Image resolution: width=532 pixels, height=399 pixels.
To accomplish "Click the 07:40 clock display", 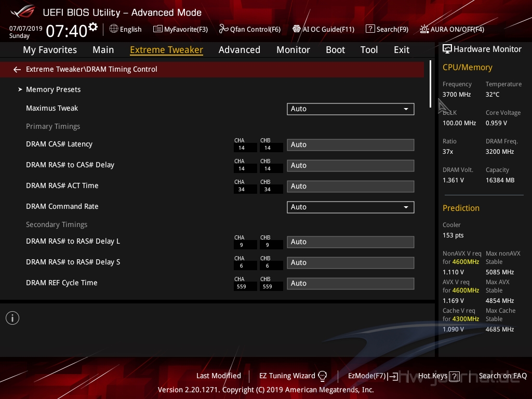I will coord(66,31).
